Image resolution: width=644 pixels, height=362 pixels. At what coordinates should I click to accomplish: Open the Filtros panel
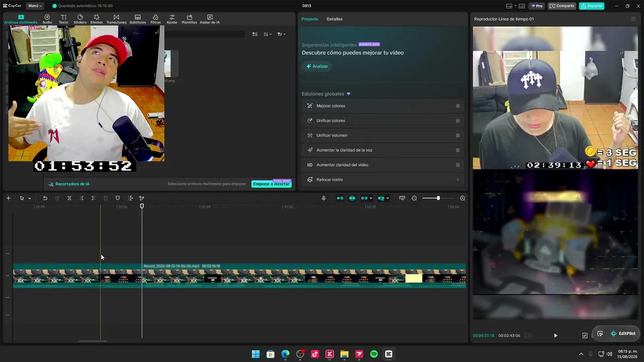click(155, 19)
